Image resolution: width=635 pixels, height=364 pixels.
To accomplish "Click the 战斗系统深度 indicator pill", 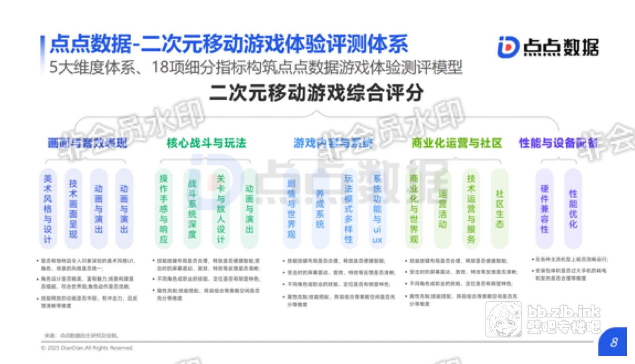I will click(192, 209).
